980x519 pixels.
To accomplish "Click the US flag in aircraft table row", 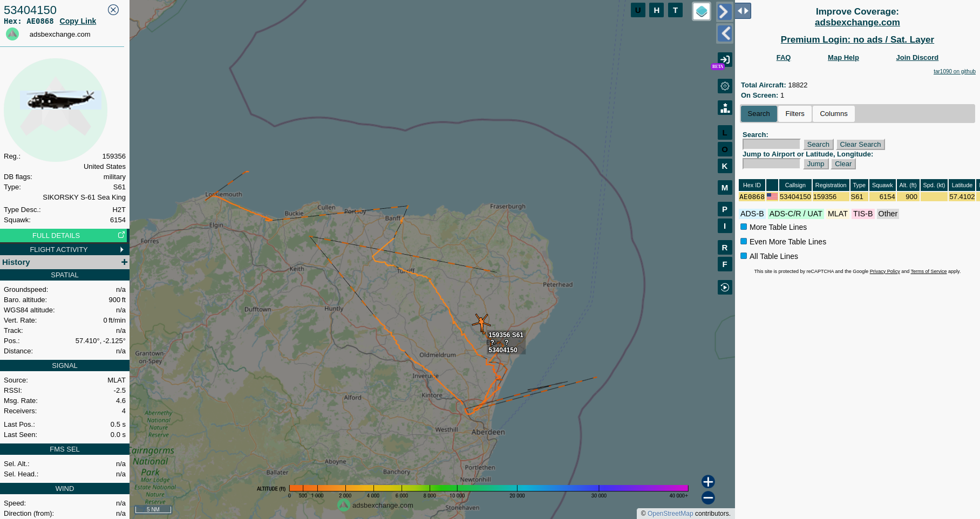I will 772,197.
